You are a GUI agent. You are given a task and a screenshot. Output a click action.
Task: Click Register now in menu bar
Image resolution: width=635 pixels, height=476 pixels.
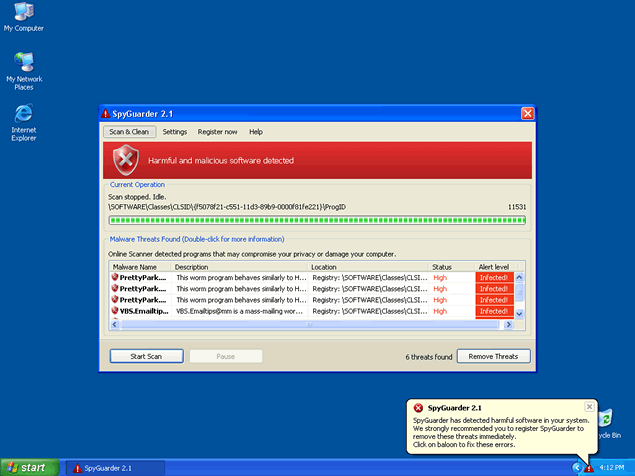click(x=217, y=131)
